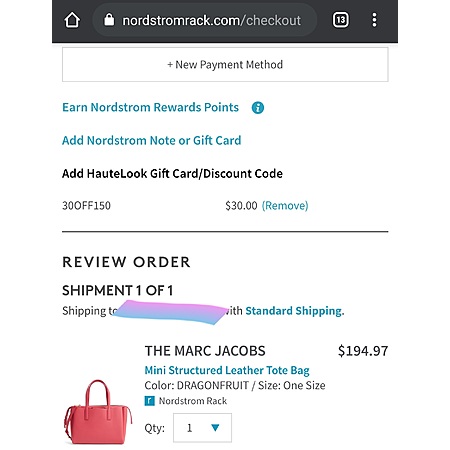Click the $194.97 item price

coord(363,351)
